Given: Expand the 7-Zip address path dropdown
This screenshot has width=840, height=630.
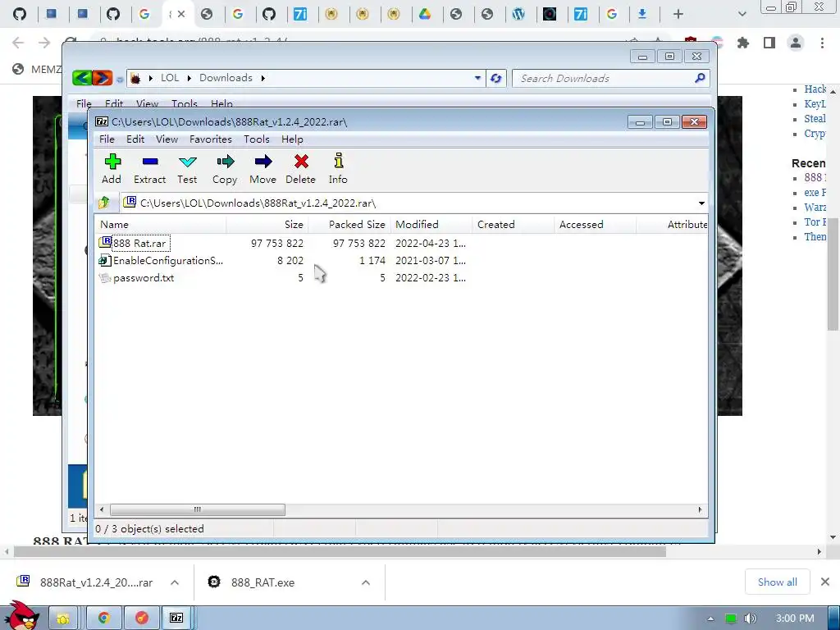Looking at the screenshot, I should tap(701, 203).
